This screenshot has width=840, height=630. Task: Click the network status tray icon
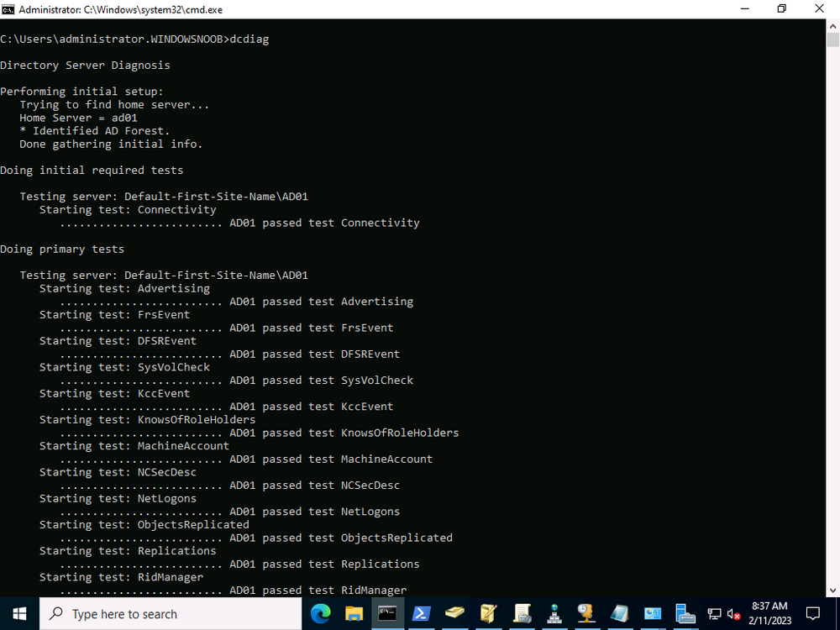[x=714, y=613]
